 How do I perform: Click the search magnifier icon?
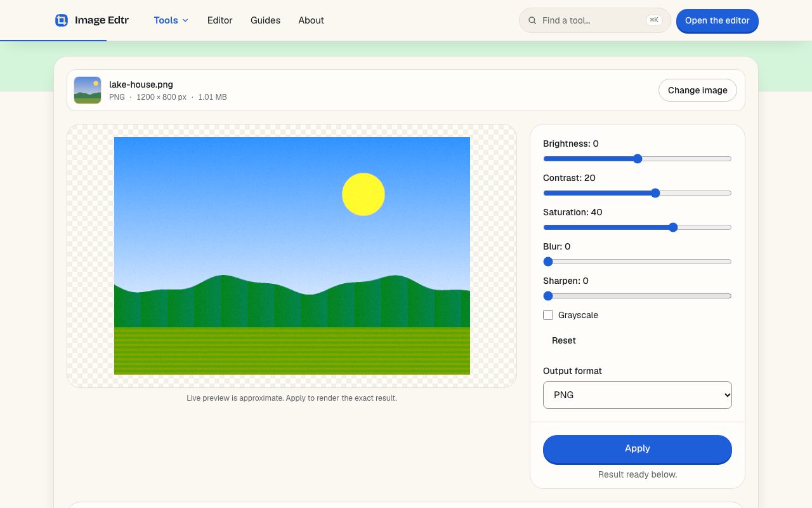(x=532, y=20)
